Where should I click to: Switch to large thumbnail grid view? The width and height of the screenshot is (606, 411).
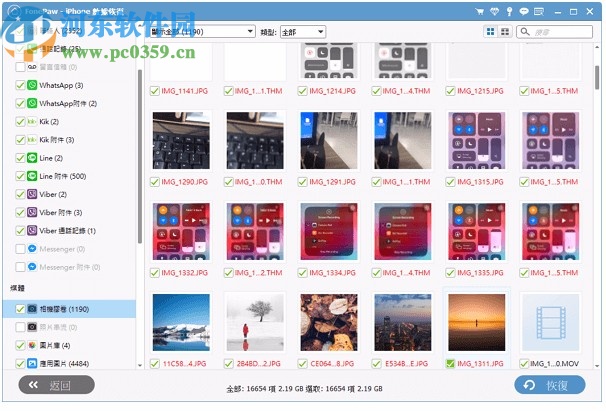click(490, 32)
